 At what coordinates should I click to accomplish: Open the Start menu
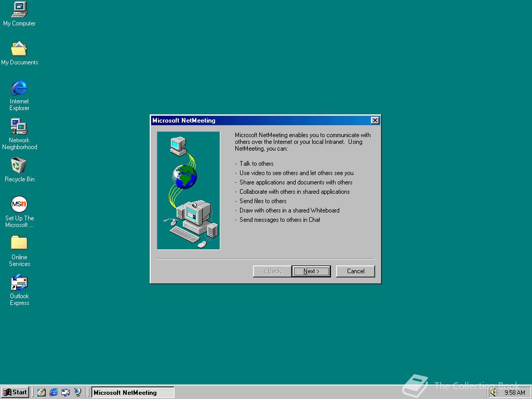tap(15, 392)
